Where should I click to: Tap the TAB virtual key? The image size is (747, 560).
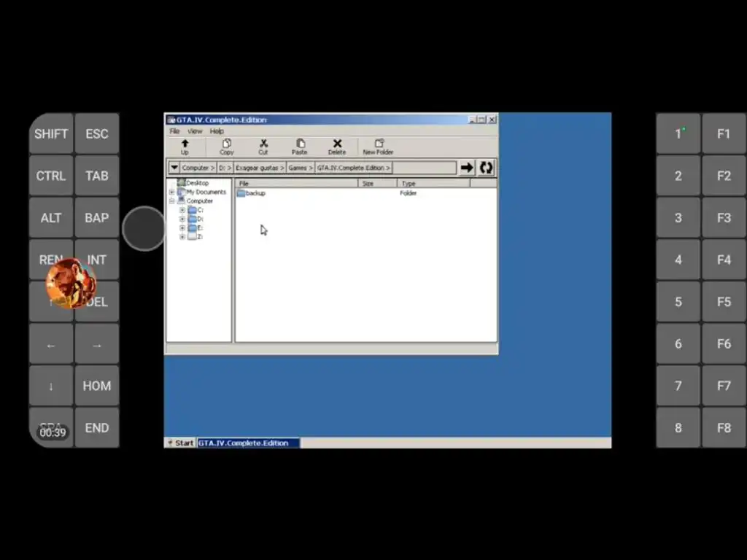(x=97, y=176)
